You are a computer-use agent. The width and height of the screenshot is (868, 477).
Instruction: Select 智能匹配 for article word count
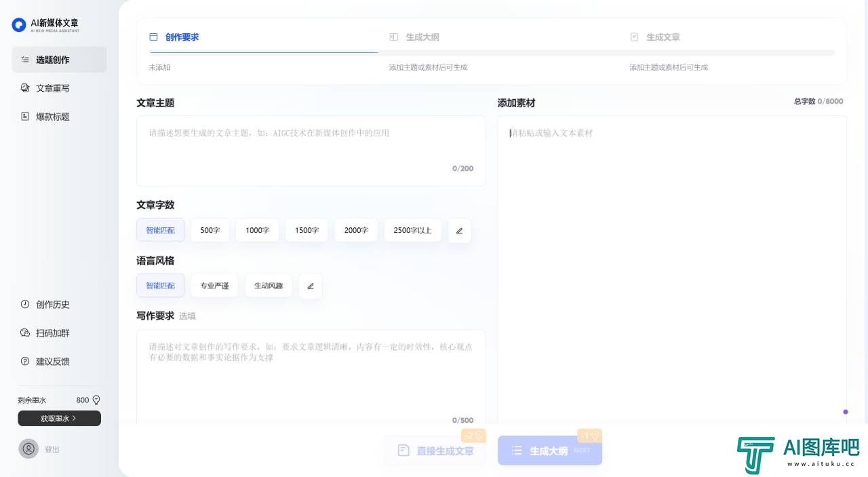pos(160,230)
